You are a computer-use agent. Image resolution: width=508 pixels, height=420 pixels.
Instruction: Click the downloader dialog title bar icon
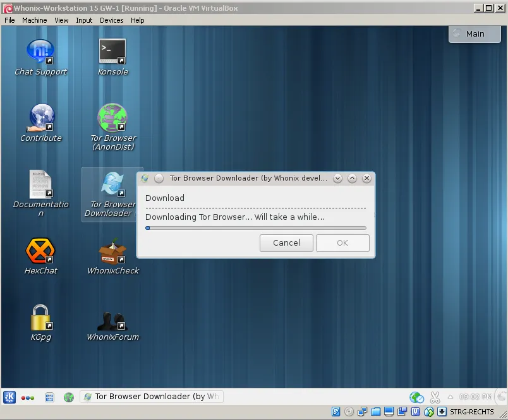tap(145, 178)
